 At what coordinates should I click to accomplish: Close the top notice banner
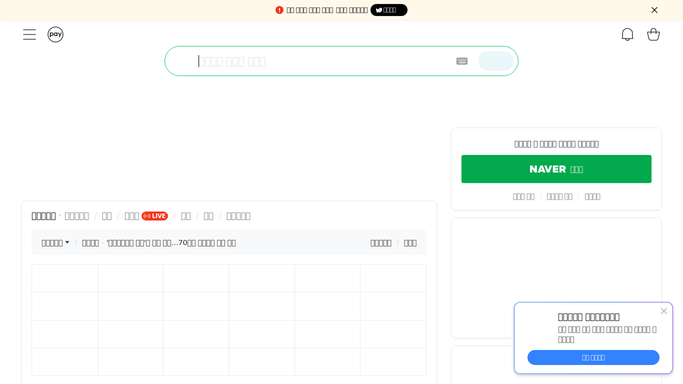(x=654, y=10)
